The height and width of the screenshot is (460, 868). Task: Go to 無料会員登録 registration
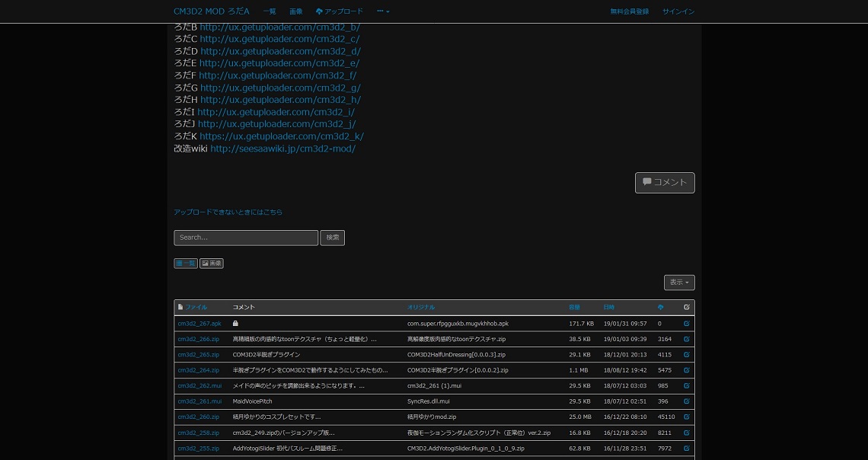coord(630,11)
